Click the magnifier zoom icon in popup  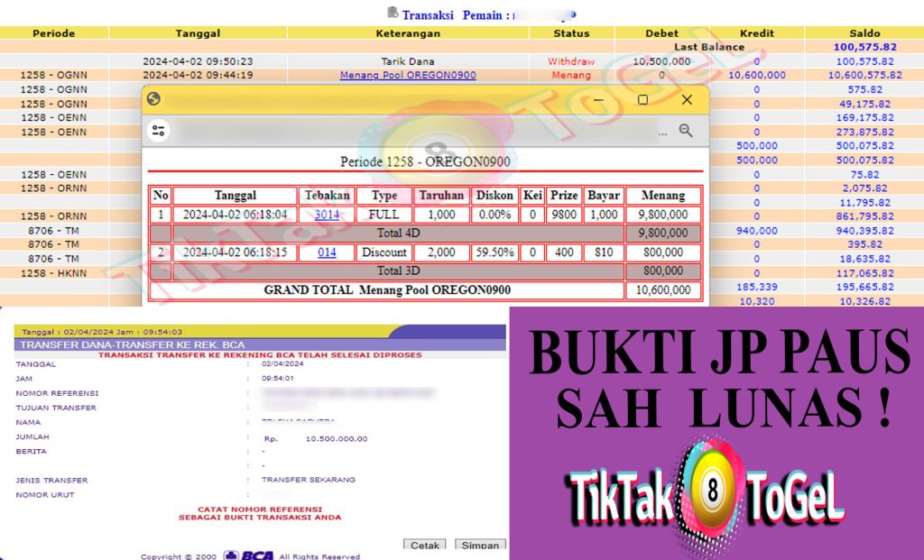[686, 131]
